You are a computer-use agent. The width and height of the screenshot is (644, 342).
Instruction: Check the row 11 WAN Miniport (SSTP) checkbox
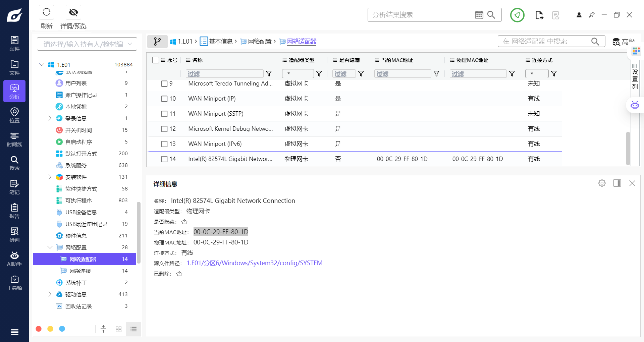pos(164,114)
